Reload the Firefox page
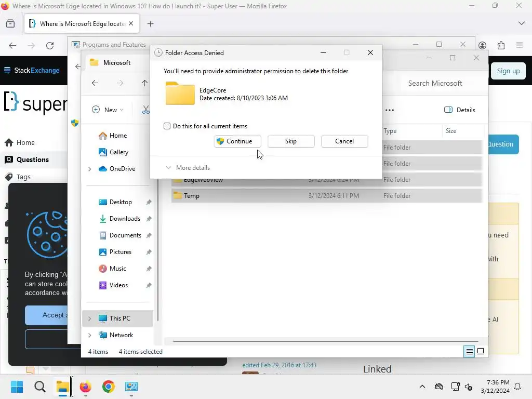 50,45
